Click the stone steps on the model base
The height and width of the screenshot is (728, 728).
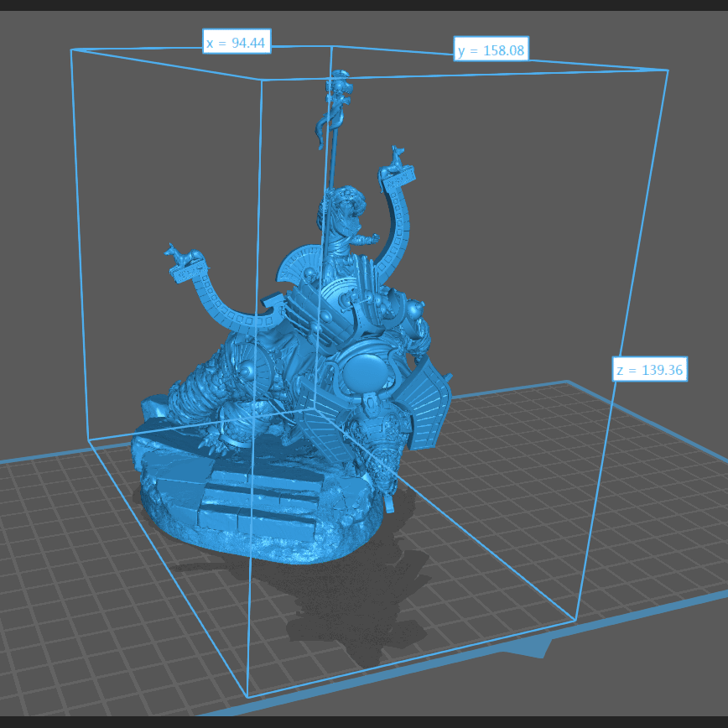252,495
